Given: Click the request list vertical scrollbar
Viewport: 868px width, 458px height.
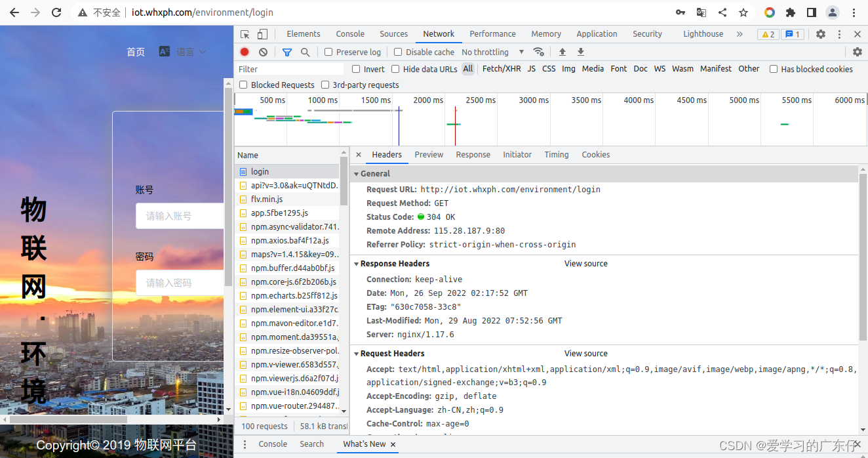Looking at the screenshot, I should pyautogui.click(x=344, y=180).
